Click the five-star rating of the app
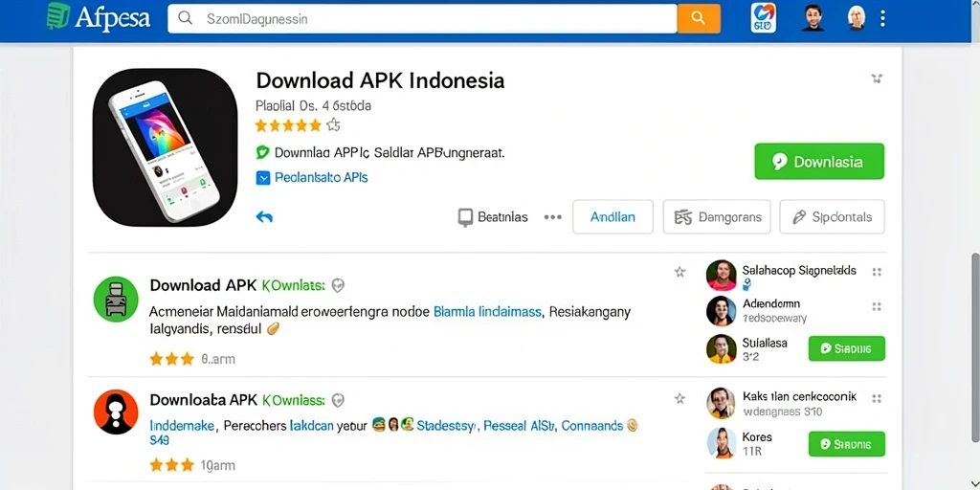Viewport: 980px width, 490px height. (x=288, y=125)
